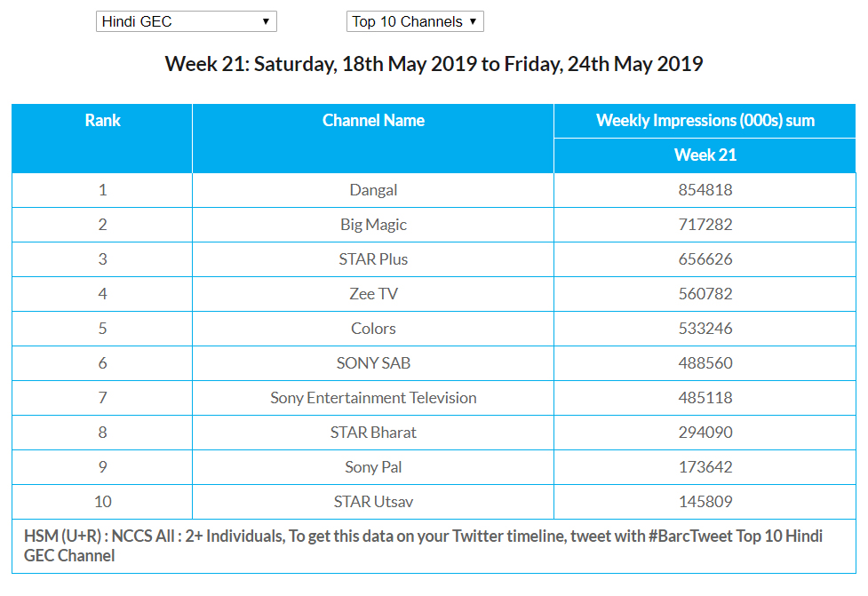Click the STAR Bharat channel cell
Image resolution: width=868 pixels, height=596 pixels.
(373, 433)
